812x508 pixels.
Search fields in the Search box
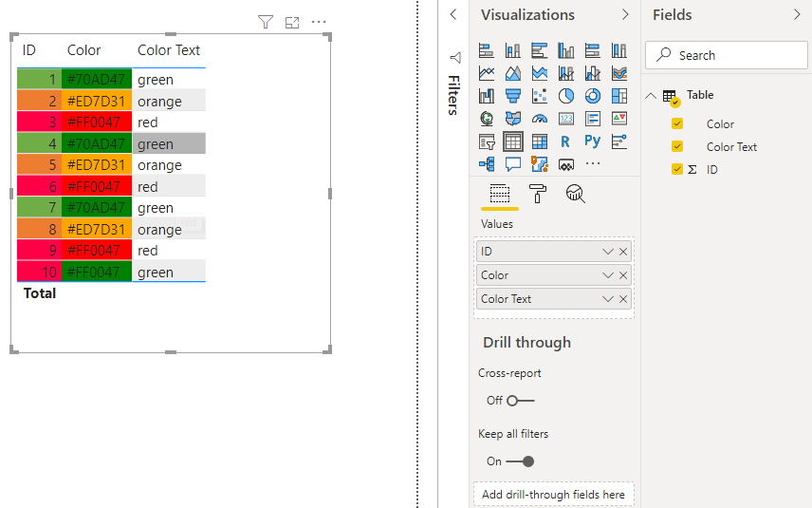(726, 55)
